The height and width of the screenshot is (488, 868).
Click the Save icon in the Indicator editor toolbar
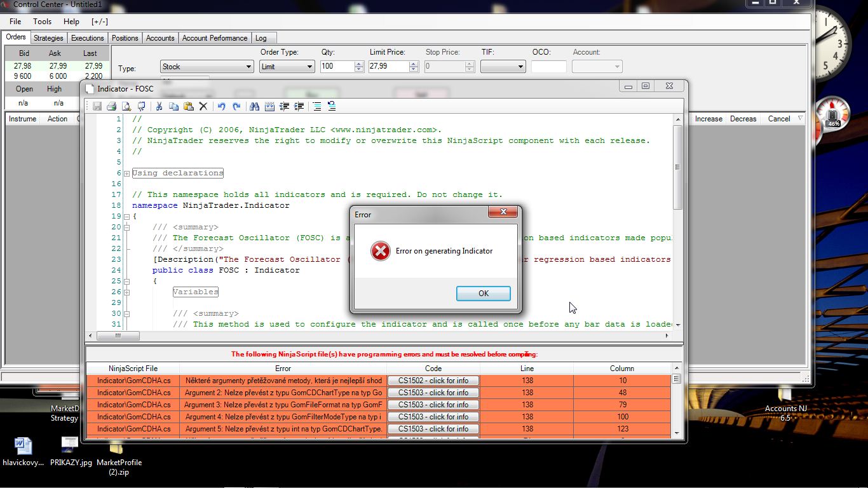97,106
